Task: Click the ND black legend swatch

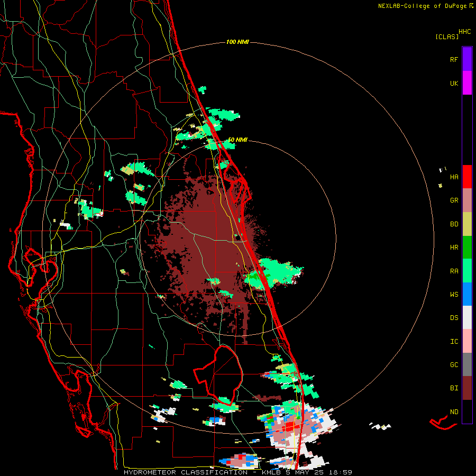Action: (467, 411)
